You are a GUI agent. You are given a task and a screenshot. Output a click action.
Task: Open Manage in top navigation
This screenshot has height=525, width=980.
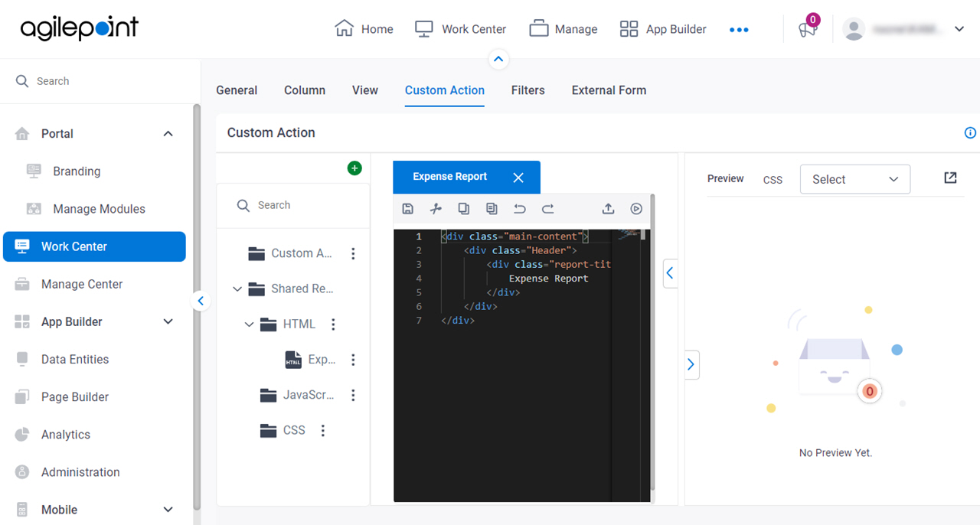tap(563, 29)
